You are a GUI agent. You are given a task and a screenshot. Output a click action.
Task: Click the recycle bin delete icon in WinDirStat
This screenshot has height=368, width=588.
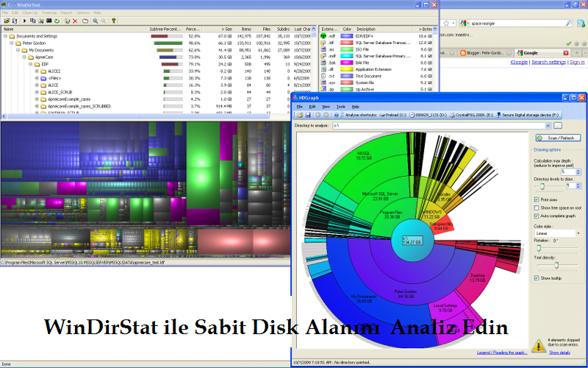coord(67,21)
